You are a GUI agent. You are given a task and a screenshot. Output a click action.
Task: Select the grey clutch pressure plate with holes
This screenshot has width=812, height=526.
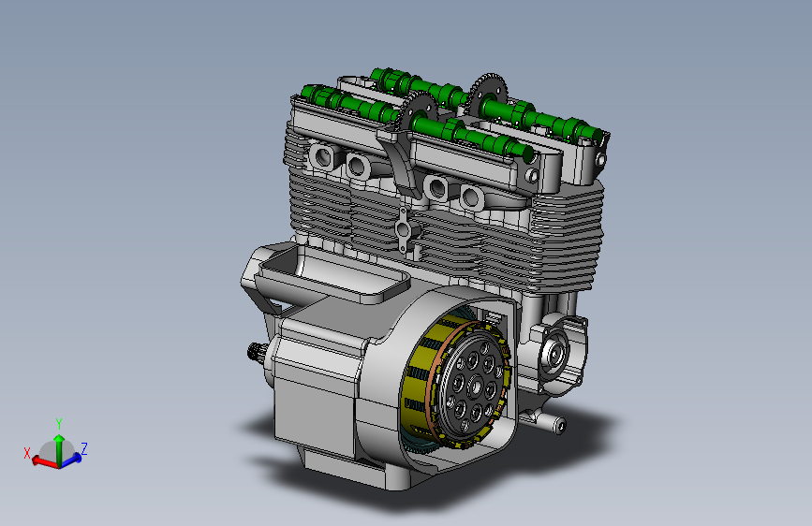tap(474, 385)
